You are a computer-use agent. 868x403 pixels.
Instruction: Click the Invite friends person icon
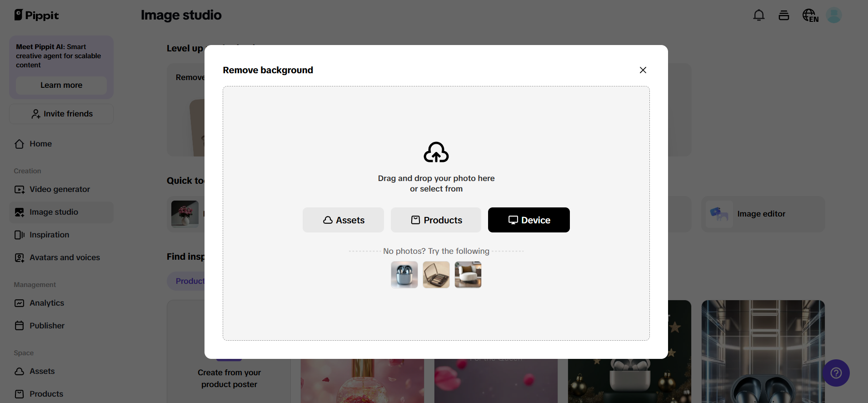[35, 114]
